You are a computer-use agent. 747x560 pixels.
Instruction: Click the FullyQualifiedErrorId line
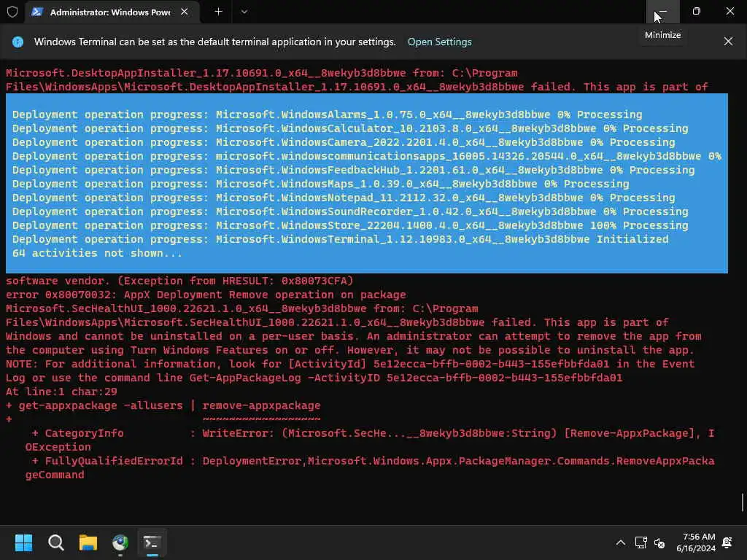tap(373, 461)
